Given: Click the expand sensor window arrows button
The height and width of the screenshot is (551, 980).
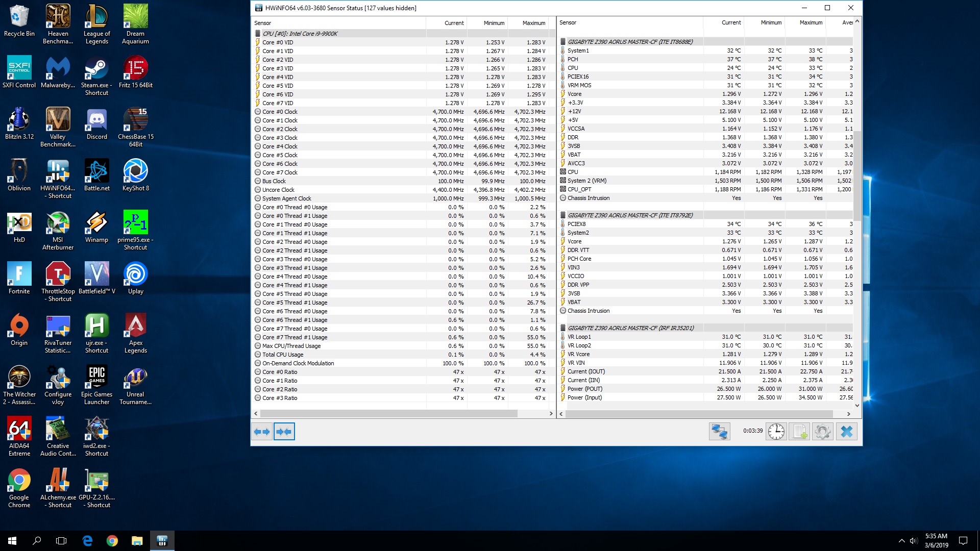Looking at the screenshot, I should [262, 432].
